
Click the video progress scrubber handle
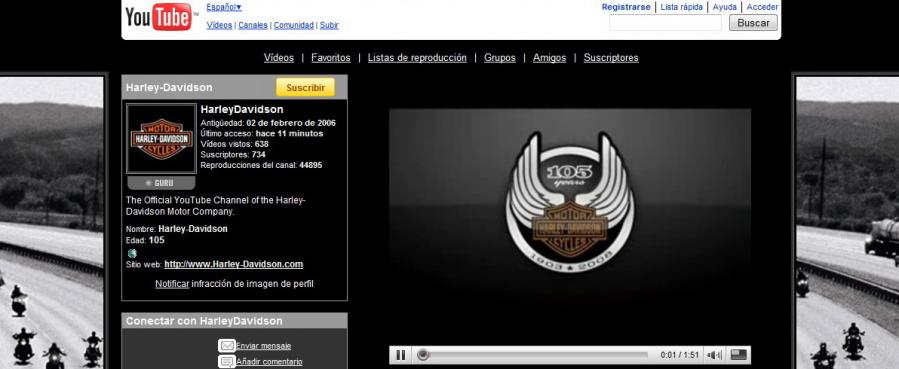423,355
